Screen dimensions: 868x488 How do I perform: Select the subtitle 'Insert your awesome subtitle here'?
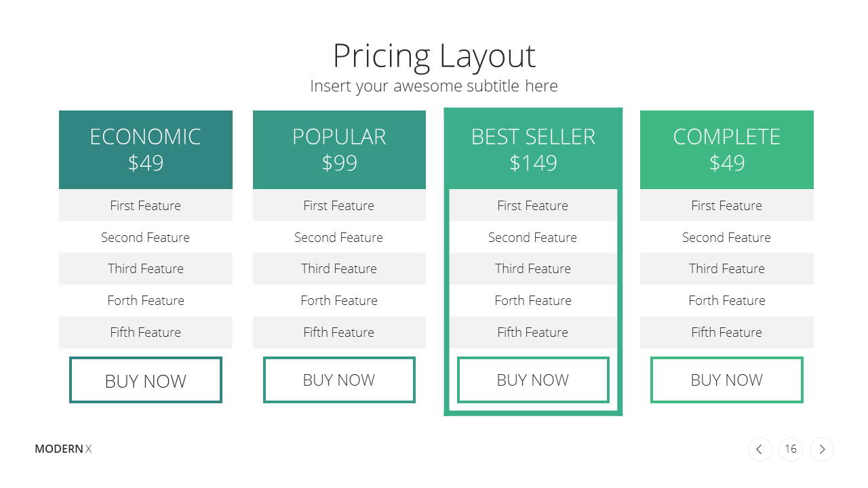434,86
